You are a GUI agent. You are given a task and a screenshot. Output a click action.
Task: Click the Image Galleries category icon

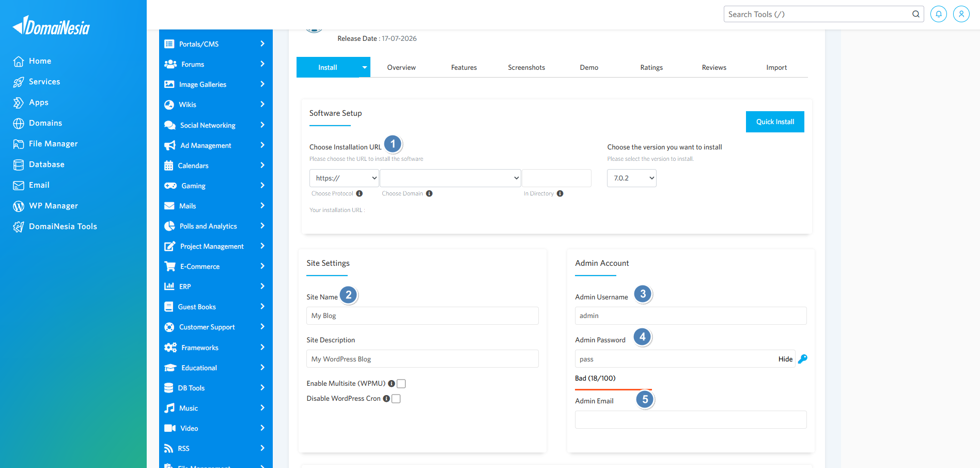(x=169, y=84)
